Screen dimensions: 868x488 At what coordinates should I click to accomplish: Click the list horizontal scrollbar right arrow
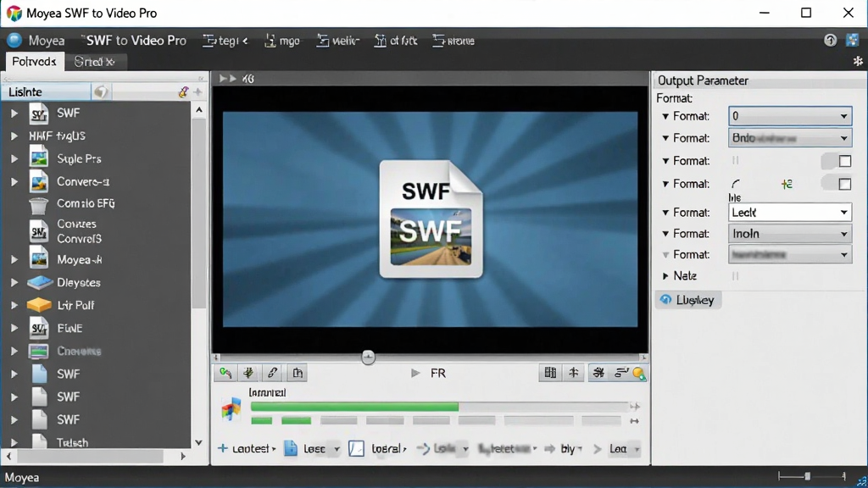click(183, 457)
